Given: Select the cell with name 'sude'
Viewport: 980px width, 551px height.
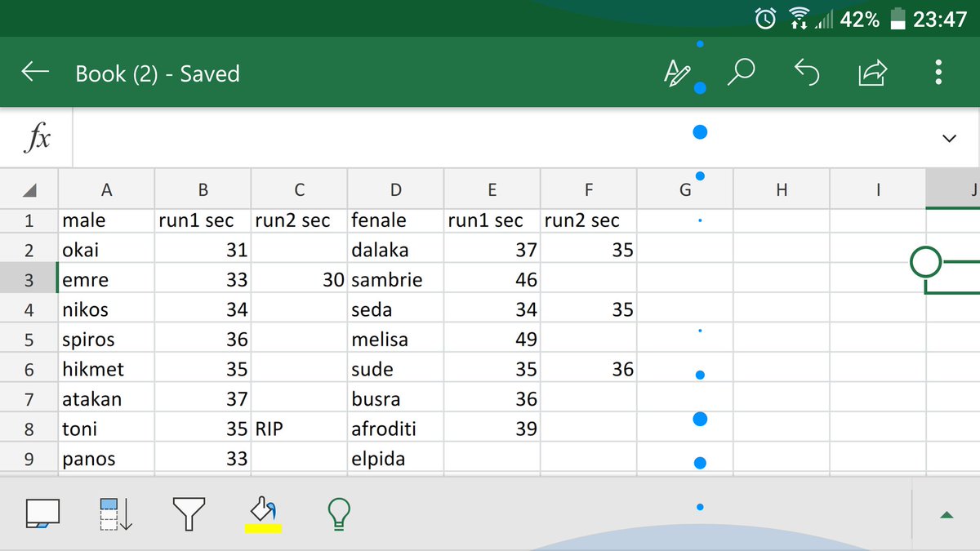Looking at the screenshot, I should pyautogui.click(x=395, y=369).
